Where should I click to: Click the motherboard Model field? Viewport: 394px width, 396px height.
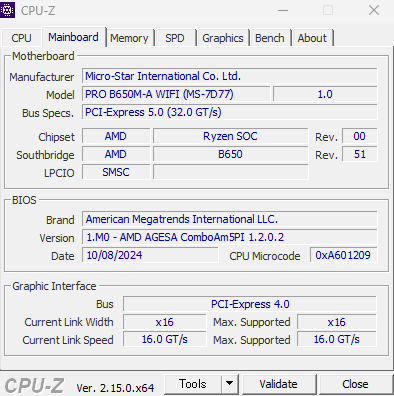pos(176,94)
